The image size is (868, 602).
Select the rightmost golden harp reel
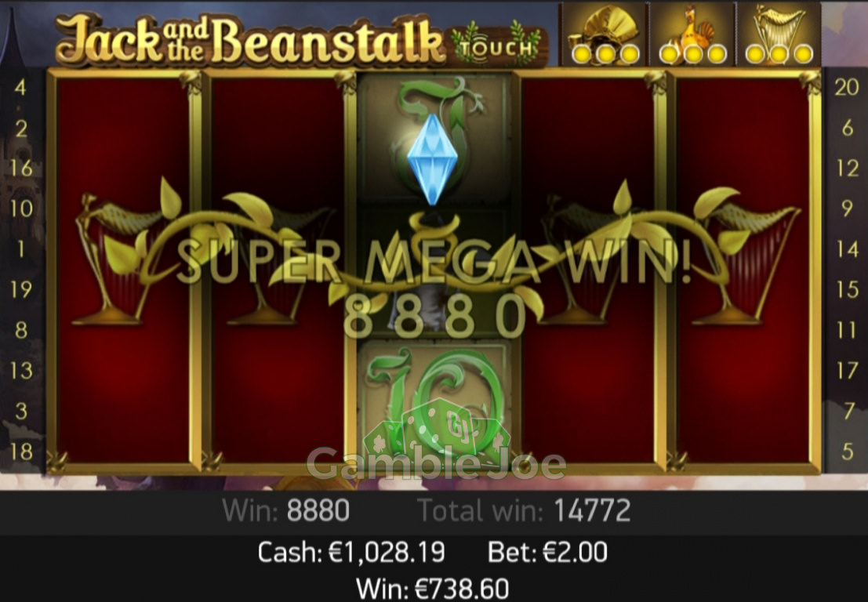(x=743, y=270)
